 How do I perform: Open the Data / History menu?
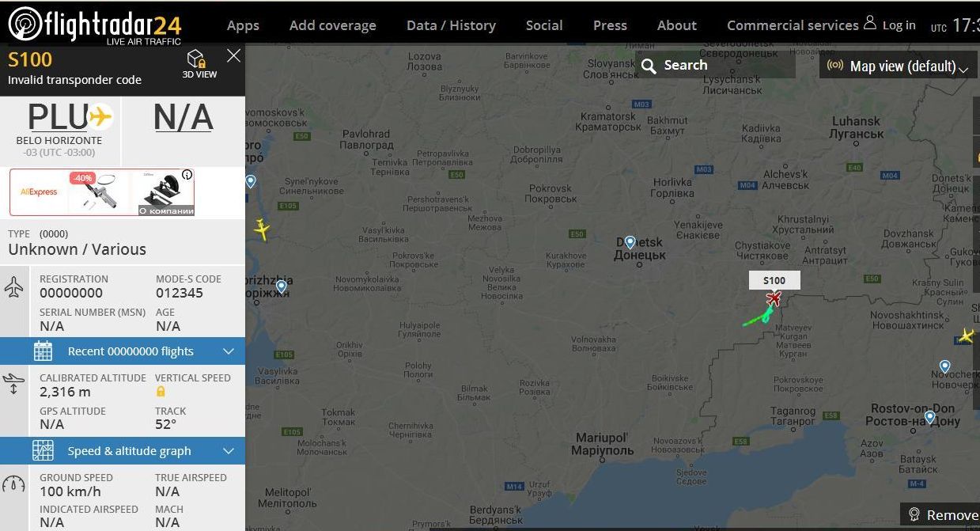coord(451,25)
